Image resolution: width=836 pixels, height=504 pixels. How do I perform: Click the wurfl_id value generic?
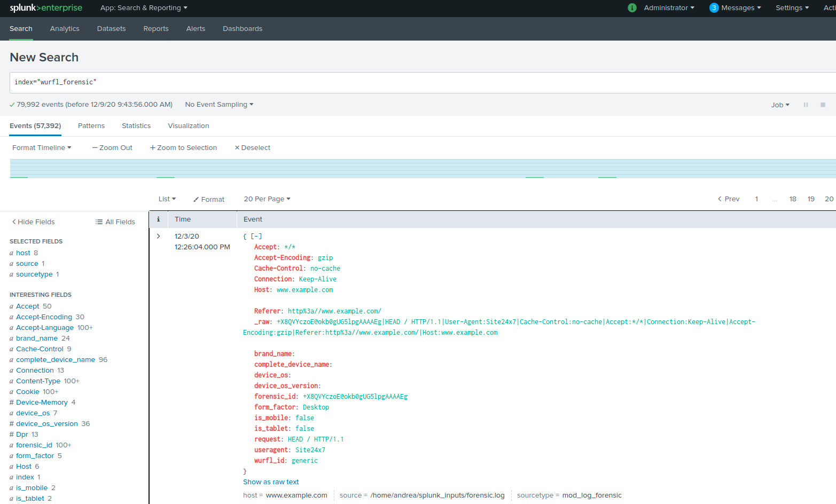click(304, 461)
